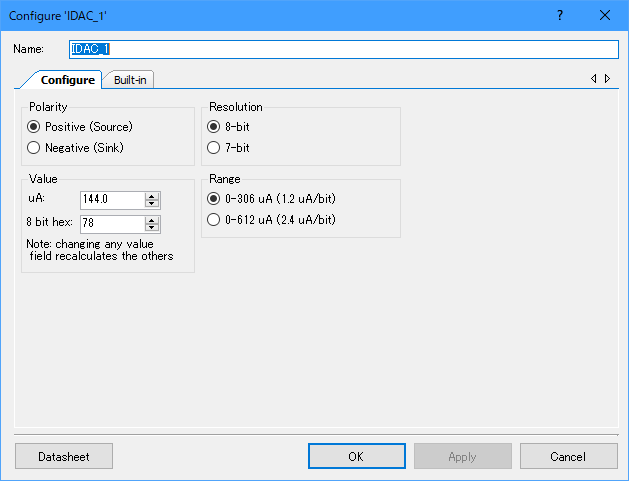The image size is (629, 481).
Task: Decrement 8 bit hex value spinner
Action: (x=152, y=227)
